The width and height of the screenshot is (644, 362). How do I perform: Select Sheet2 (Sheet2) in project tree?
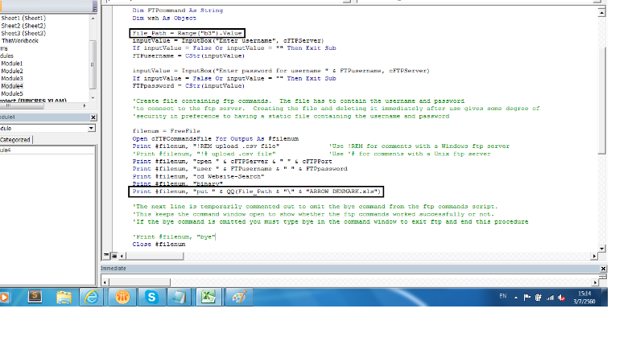[x=23, y=25]
